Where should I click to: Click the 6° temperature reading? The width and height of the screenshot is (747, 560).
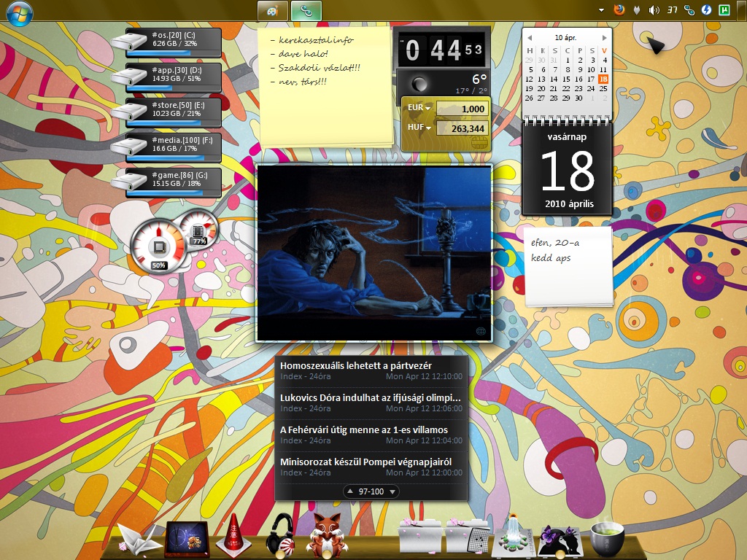(479, 79)
